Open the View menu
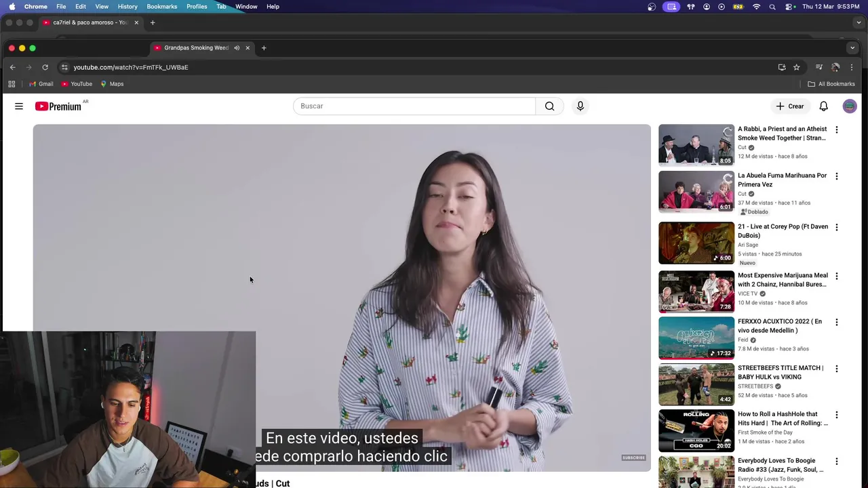Image resolution: width=868 pixels, height=488 pixels. (102, 7)
